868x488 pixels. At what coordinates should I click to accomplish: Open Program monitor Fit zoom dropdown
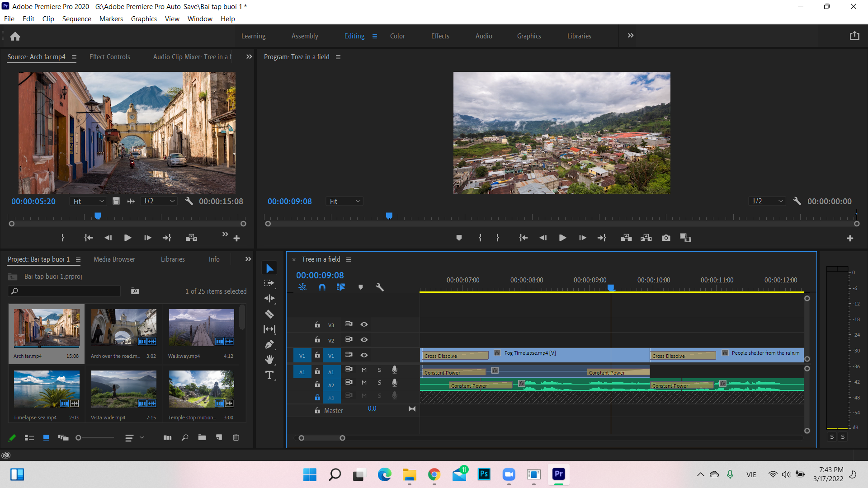tap(344, 201)
